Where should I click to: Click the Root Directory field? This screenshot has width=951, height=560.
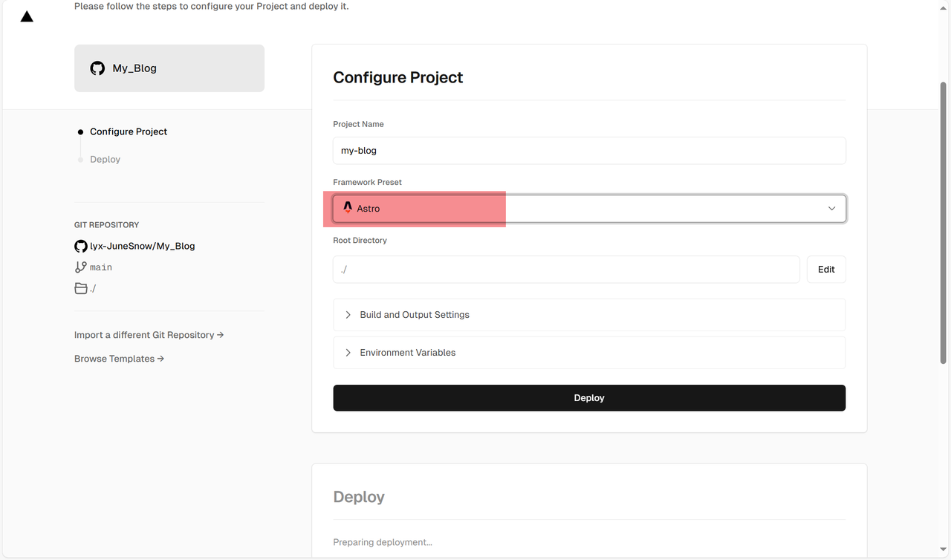(566, 270)
